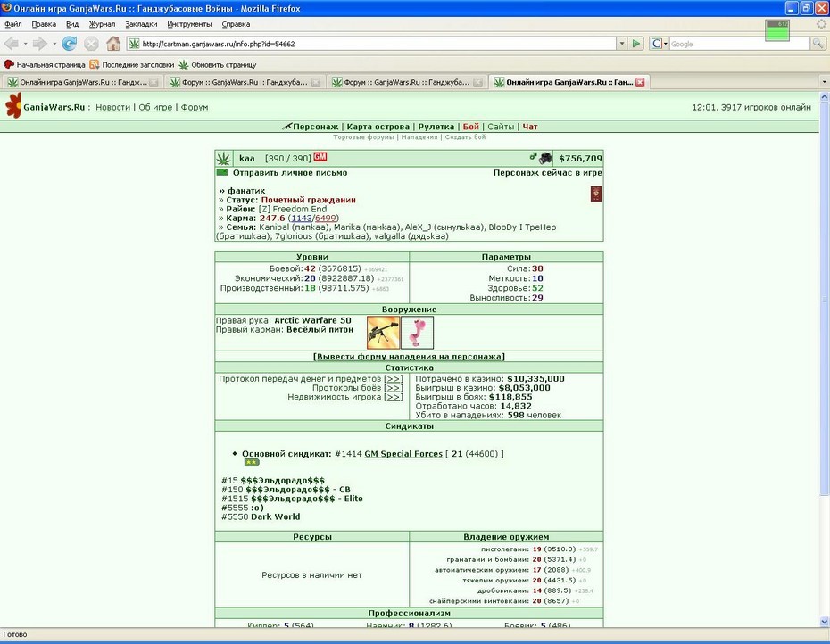830x644 pixels.
Task: Click the search magnifier icon
Action: (x=818, y=44)
